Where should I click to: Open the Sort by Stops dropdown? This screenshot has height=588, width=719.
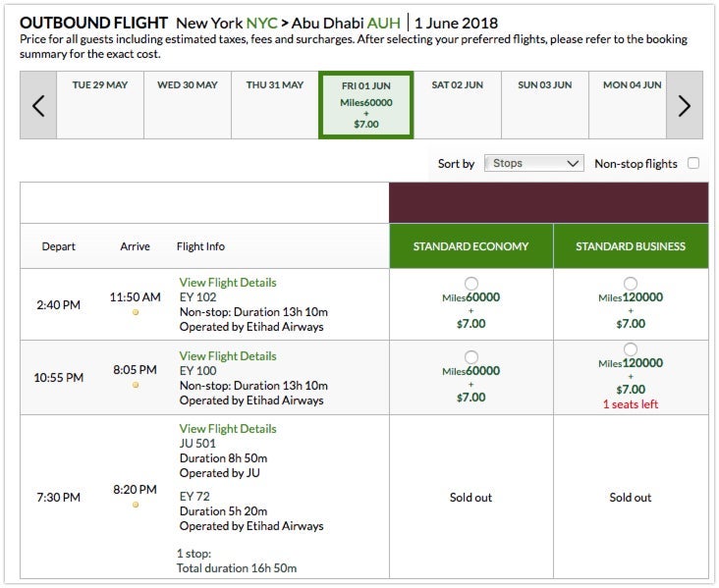535,164
